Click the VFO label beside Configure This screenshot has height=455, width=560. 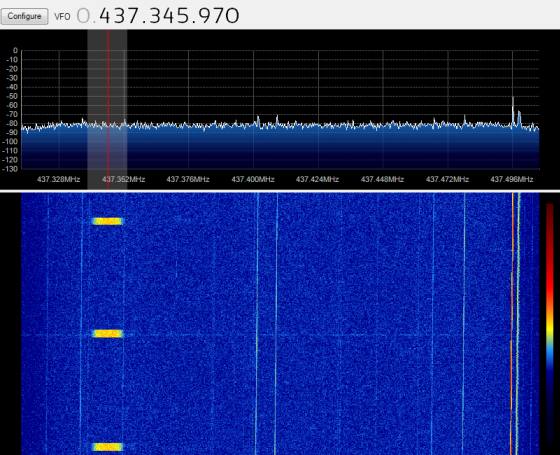coord(62,16)
